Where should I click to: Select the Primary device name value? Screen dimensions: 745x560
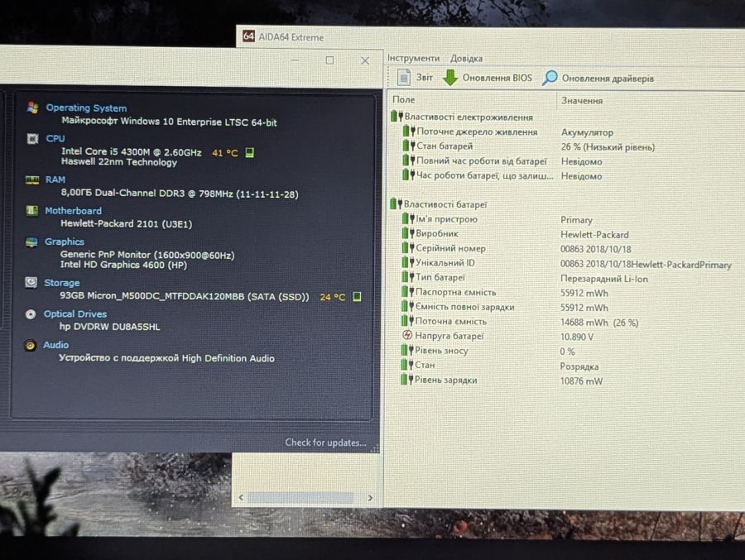point(576,220)
